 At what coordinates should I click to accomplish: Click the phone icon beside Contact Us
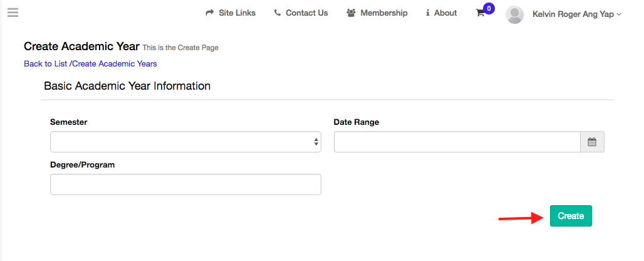(278, 13)
